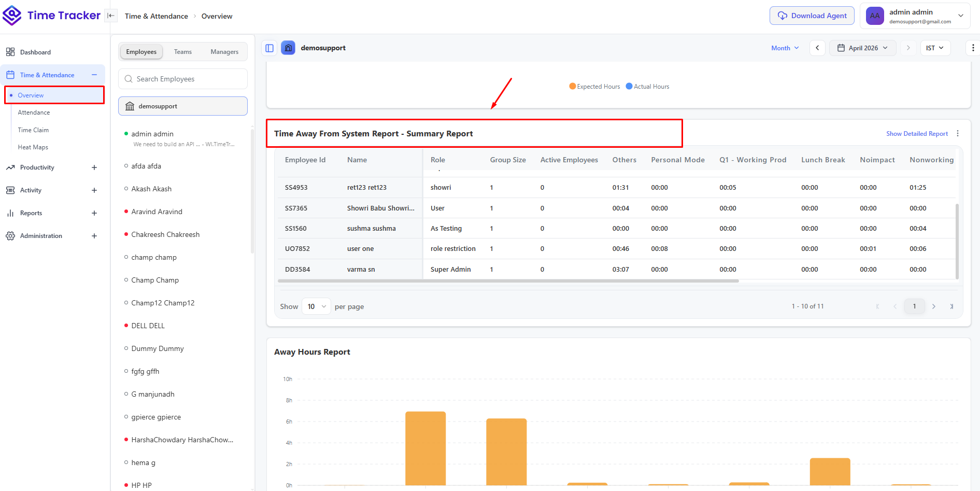
Task: Open the top-right vertical dots menu
Action: click(x=973, y=48)
